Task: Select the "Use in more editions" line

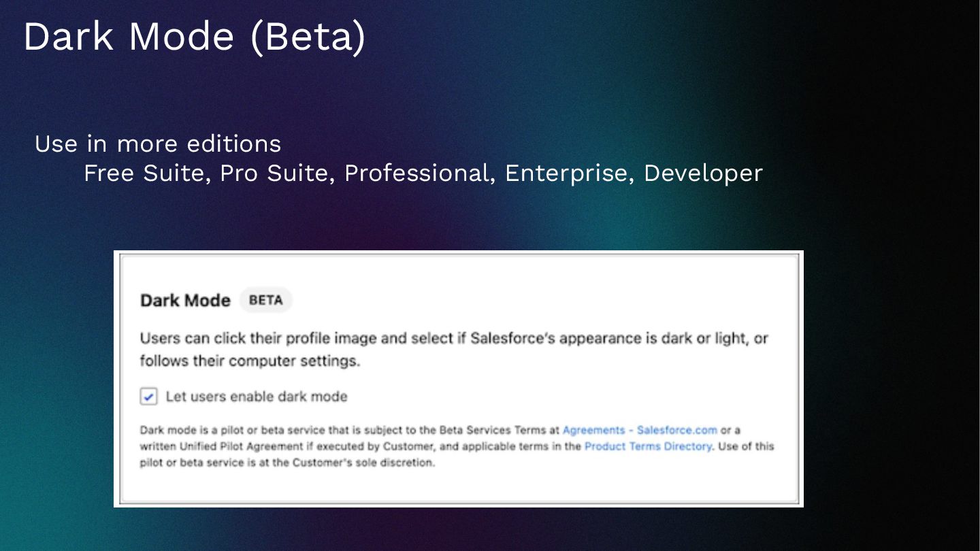Action: coord(157,144)
